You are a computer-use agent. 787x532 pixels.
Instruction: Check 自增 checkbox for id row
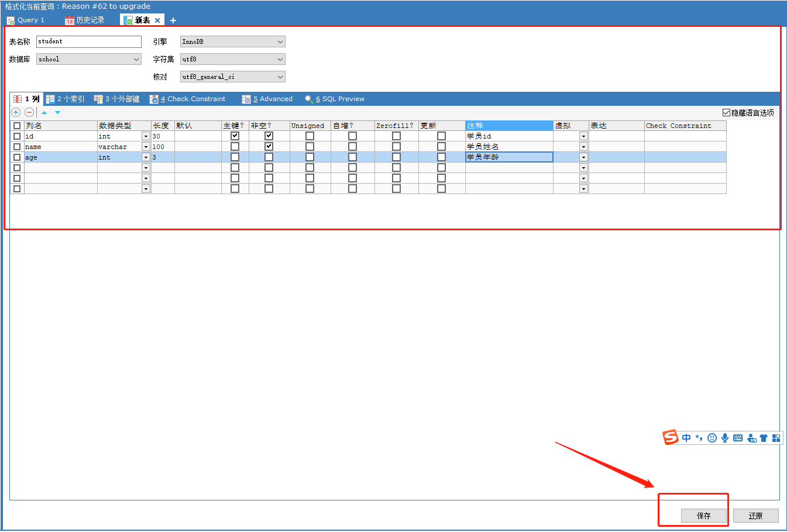[352, 136]
